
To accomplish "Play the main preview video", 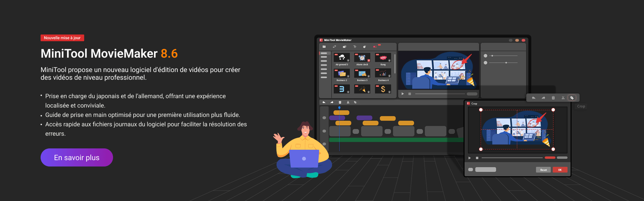I will pyautogui.click(x=403, y=94).
